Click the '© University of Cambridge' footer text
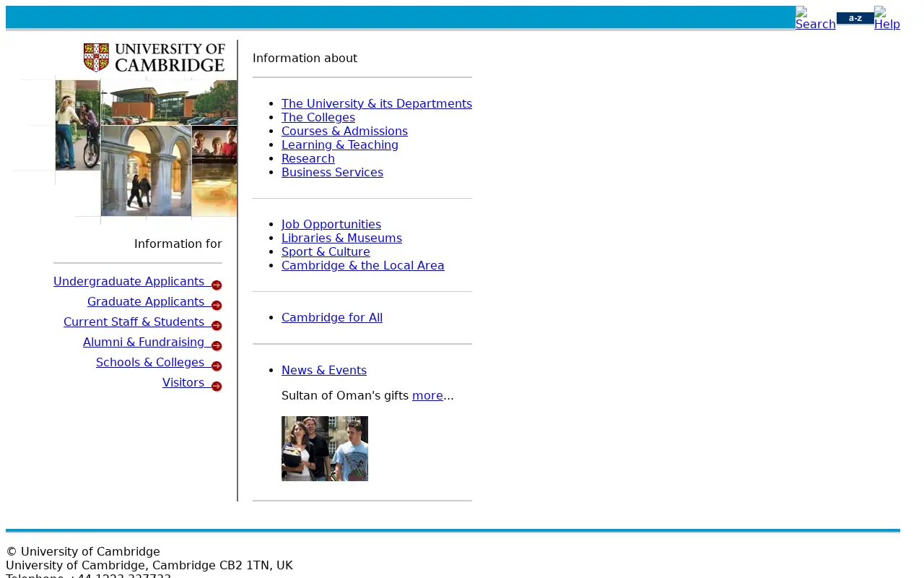The height and width of the screenshot is (578, 924). pos(83,552)
